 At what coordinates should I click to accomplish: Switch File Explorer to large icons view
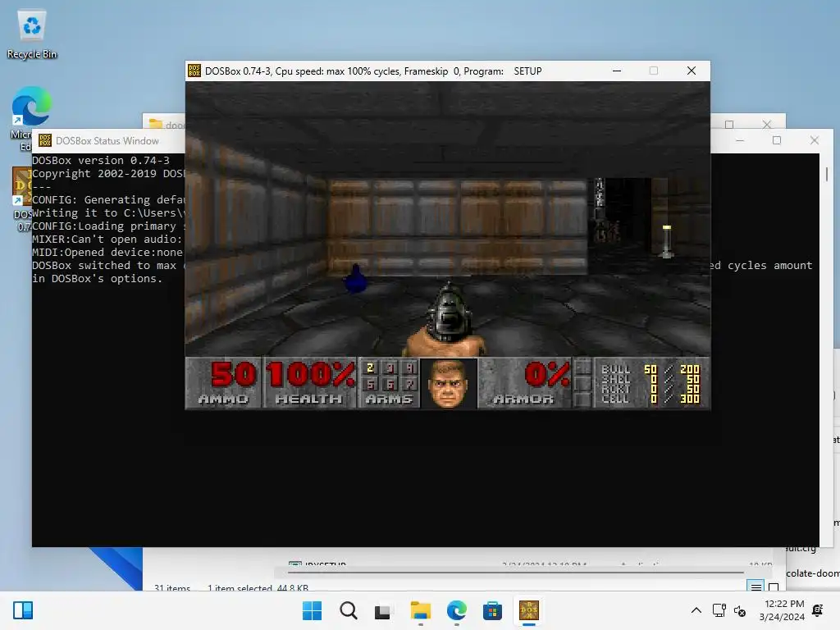click(773, 587)
